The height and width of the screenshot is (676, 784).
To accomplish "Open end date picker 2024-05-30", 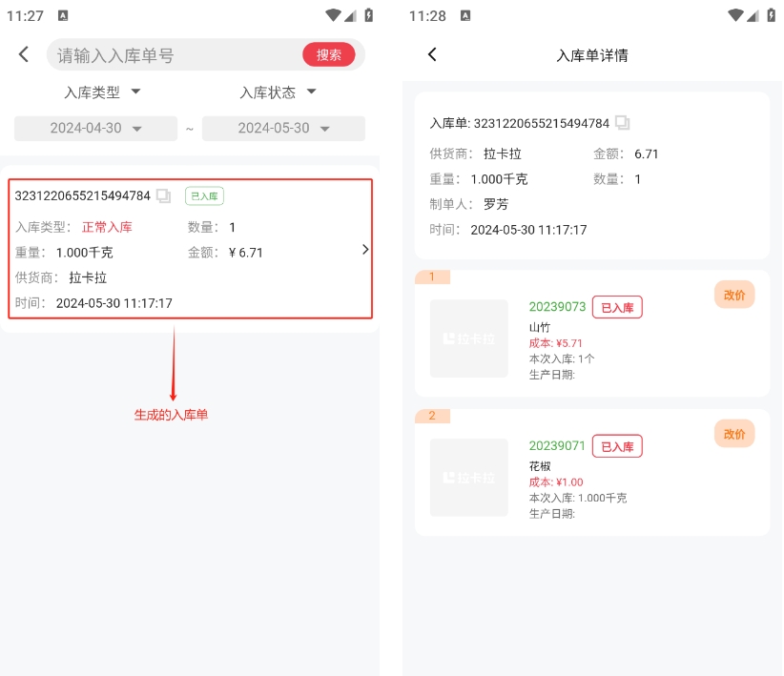I will (283, 129).
